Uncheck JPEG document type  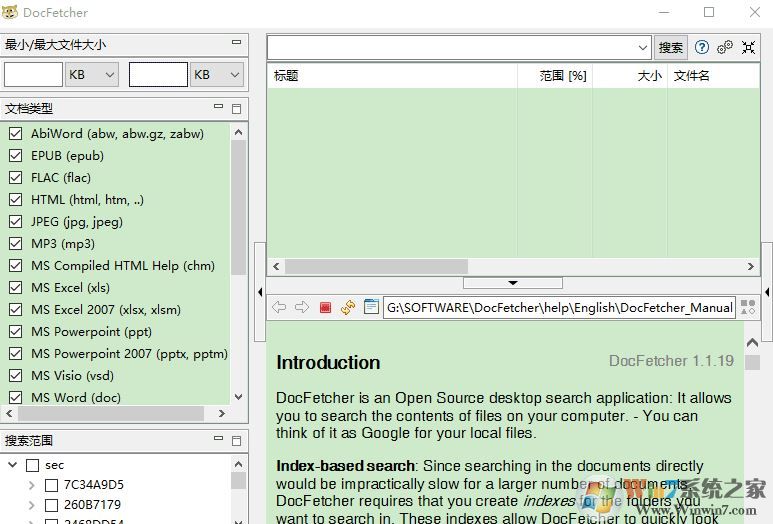point(16,222)
